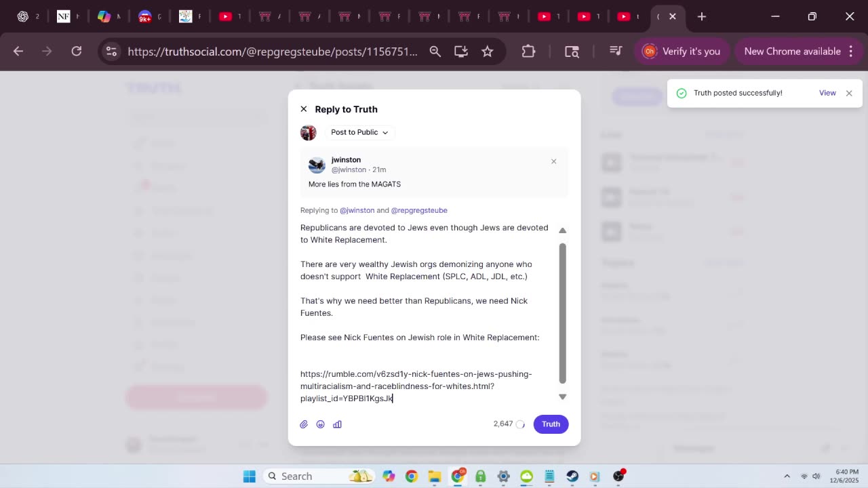Bookmark this page with the star
Image resolution: width=868 pixels, height=488 pixels.
[487, 52]
